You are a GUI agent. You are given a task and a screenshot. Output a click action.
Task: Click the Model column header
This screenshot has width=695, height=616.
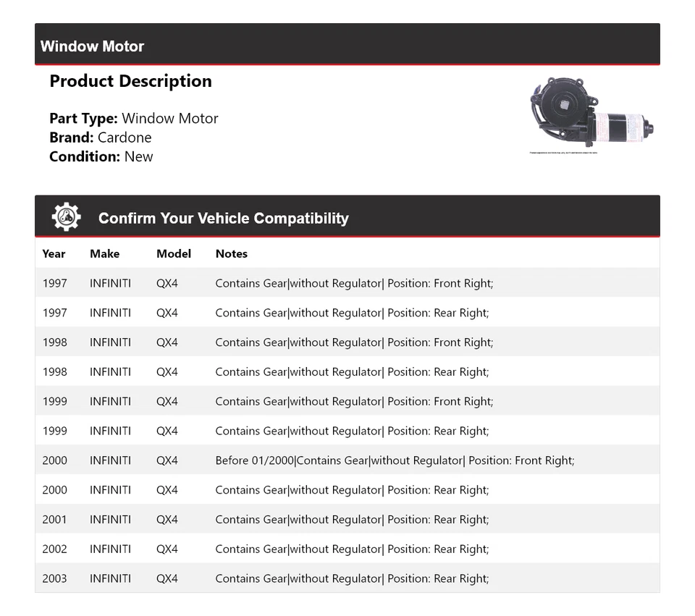174,253
